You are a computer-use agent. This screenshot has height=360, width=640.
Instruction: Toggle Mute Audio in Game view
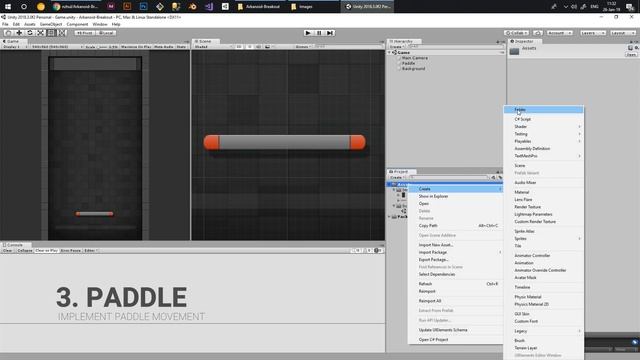164,47
